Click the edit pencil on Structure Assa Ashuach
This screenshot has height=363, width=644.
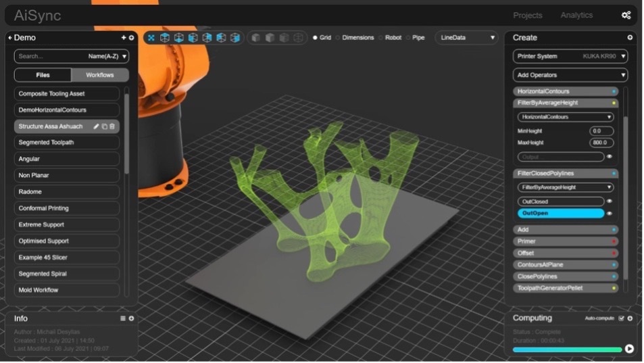coord(97,126)
